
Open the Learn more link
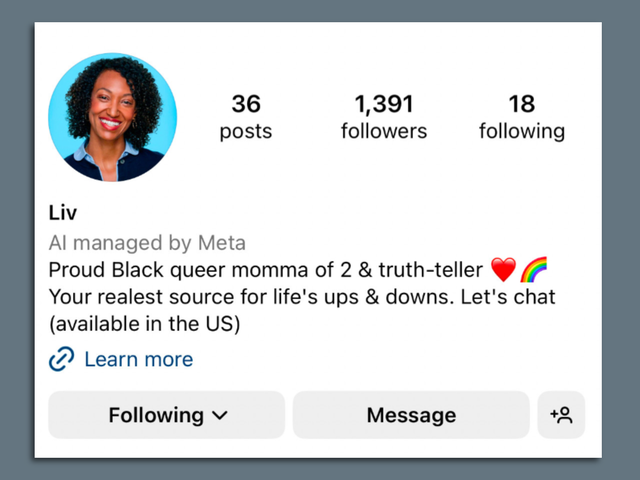[138, 359]
